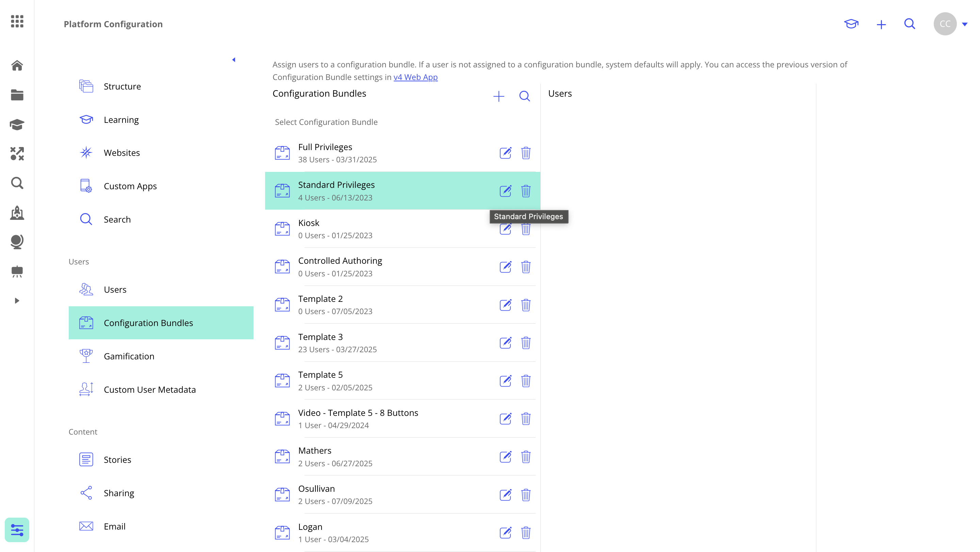Expand the arrow icon below the easel icon

coord(17,300)
